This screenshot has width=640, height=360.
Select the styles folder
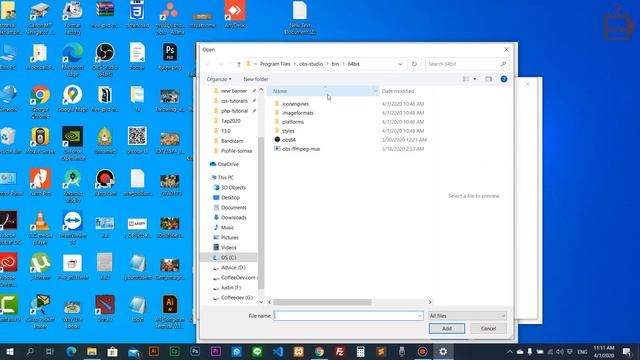pyautogui.click(x=288, y=131)
